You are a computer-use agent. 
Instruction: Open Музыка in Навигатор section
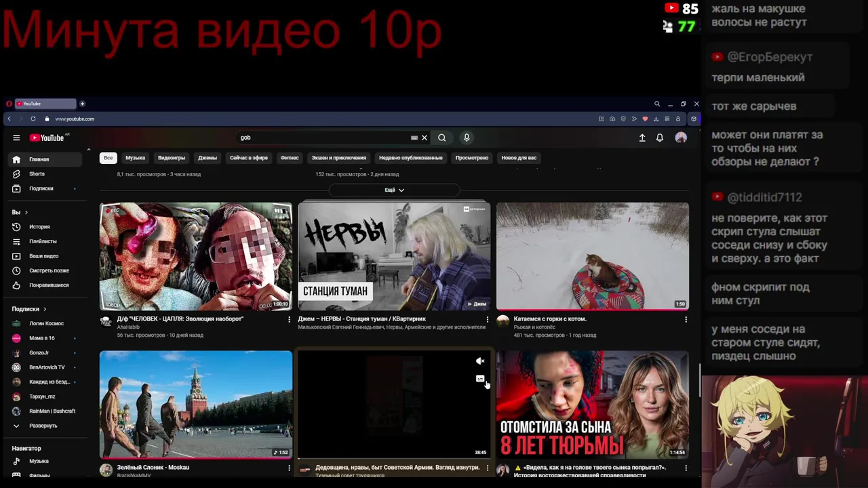coord(46,462)
